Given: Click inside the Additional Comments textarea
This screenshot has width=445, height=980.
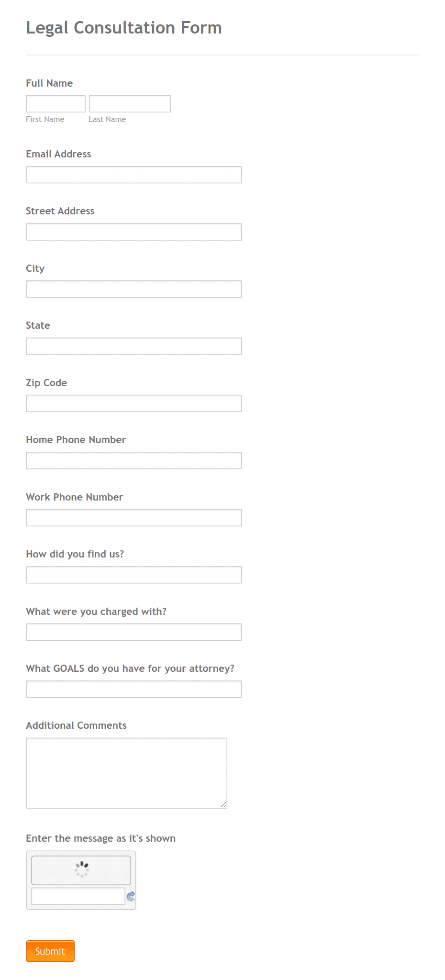Looking at the screenshot, I should coord(126,770).
